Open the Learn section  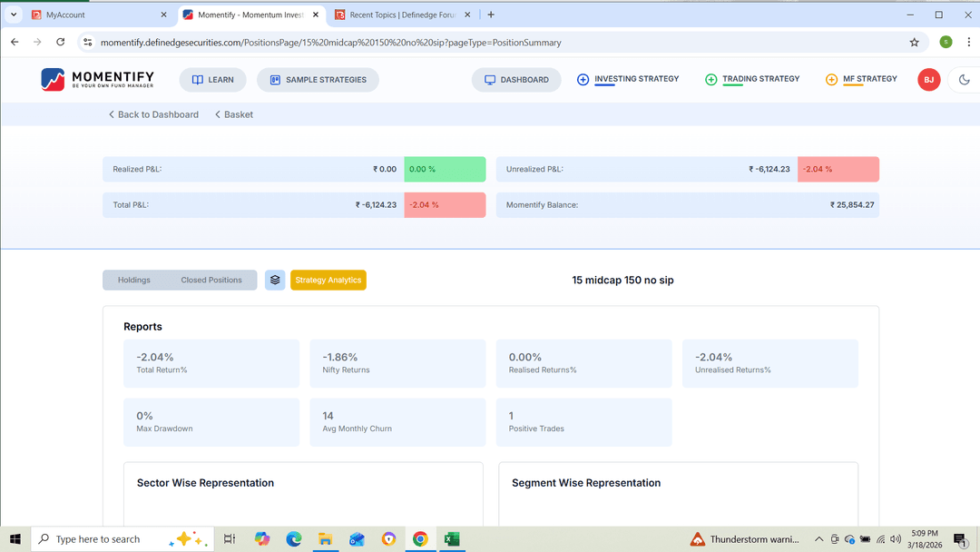click(212, 80)
